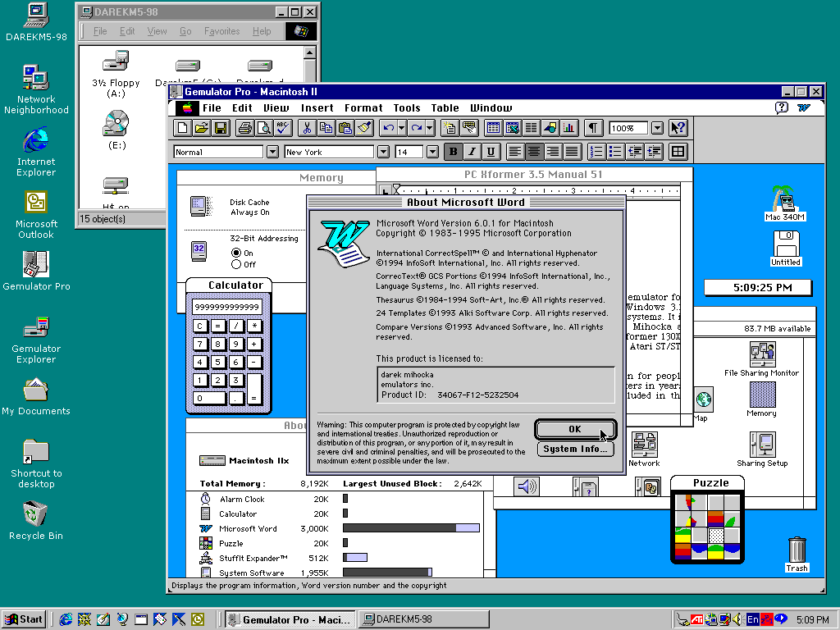The height and width of the screenshot is (630, 840).
Task: Click the numbered list icon
Action: point(596,152)
